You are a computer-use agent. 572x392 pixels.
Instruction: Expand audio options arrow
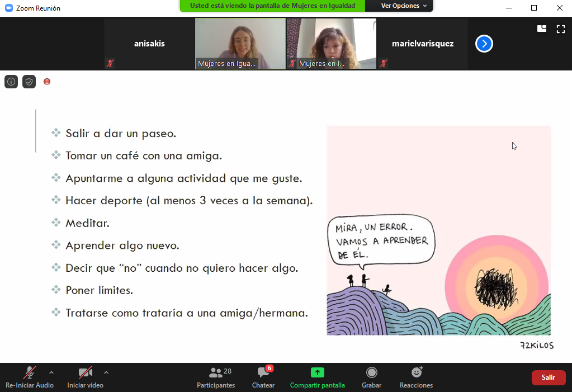pos(51,372)
